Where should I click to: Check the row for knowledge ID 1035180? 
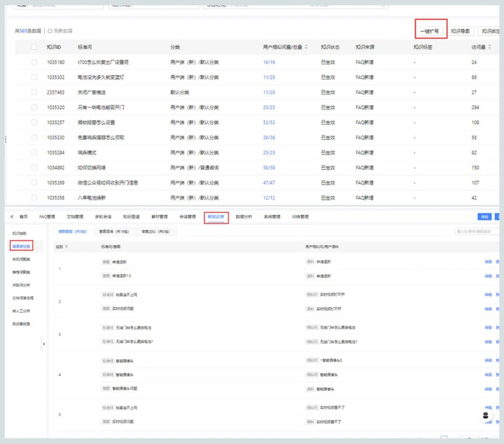click(x=34, y=62)
